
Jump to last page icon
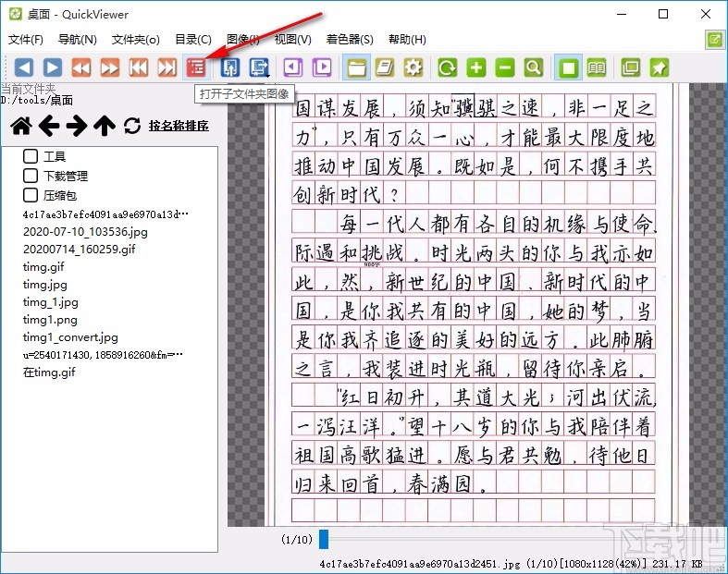click(x=167, y=67)
